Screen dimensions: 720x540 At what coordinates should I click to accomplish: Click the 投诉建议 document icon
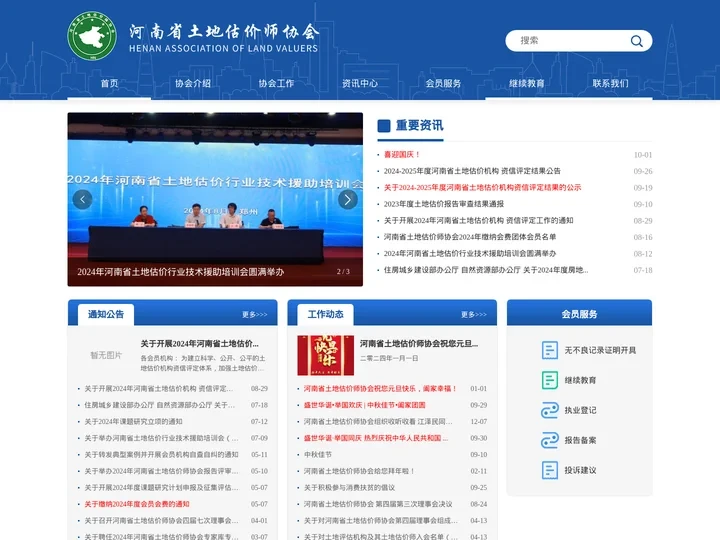(550, 470)
